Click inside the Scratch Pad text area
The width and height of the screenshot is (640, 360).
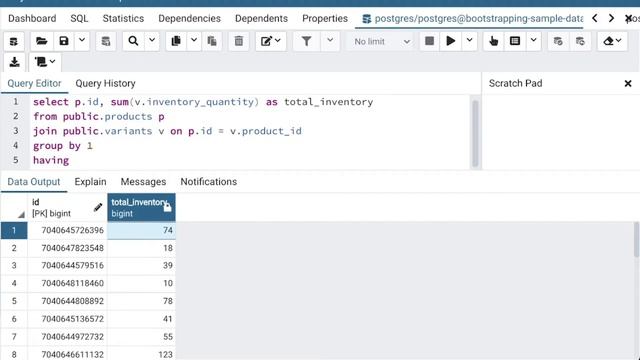click(560, 131)
